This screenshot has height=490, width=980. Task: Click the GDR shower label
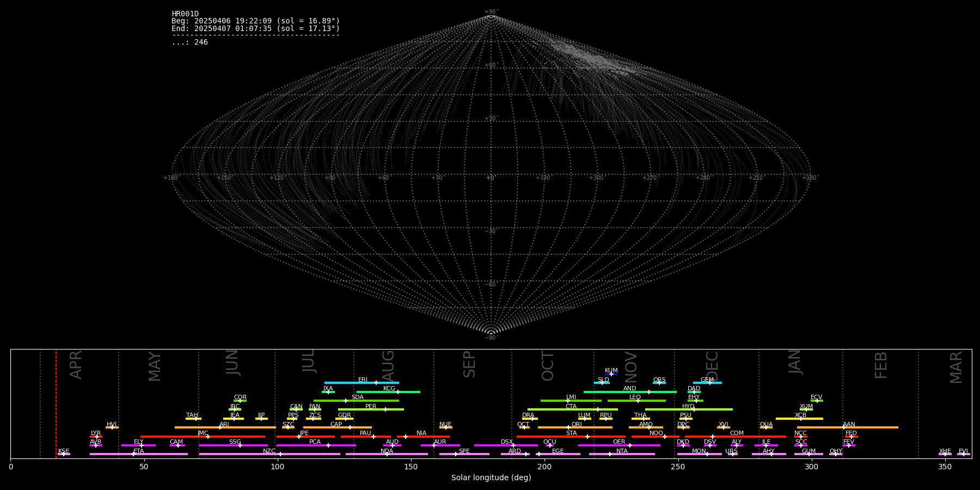click(x=344, y=415)
